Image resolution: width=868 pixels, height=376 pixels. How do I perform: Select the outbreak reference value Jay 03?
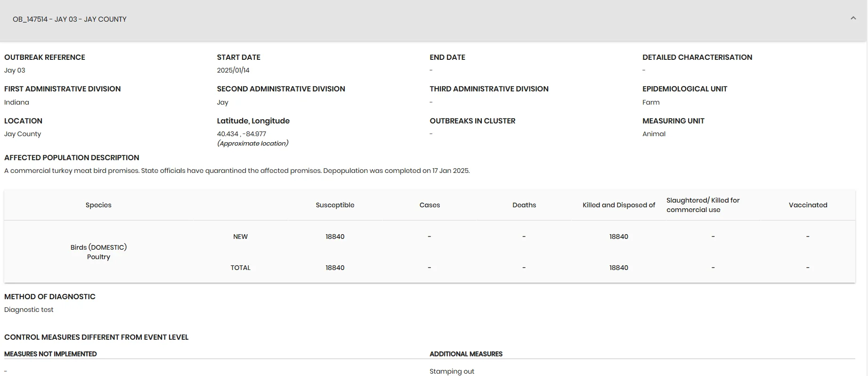click(x=15, y=70)
